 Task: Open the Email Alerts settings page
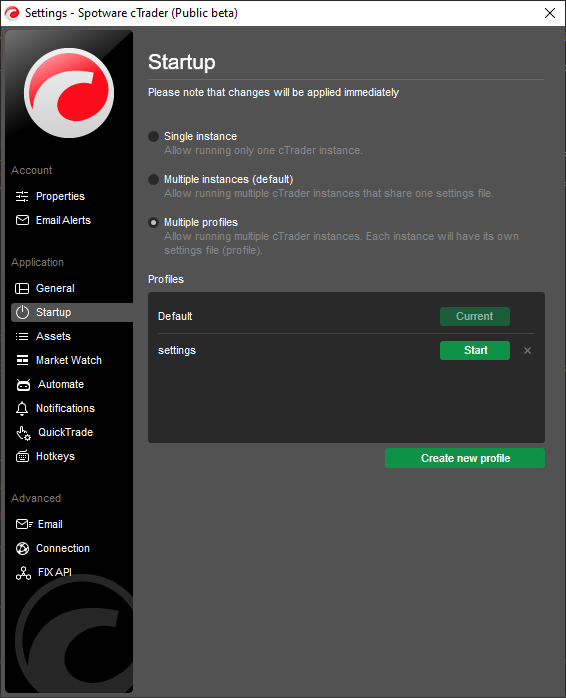pyautogui.click(x=63, y=220)
